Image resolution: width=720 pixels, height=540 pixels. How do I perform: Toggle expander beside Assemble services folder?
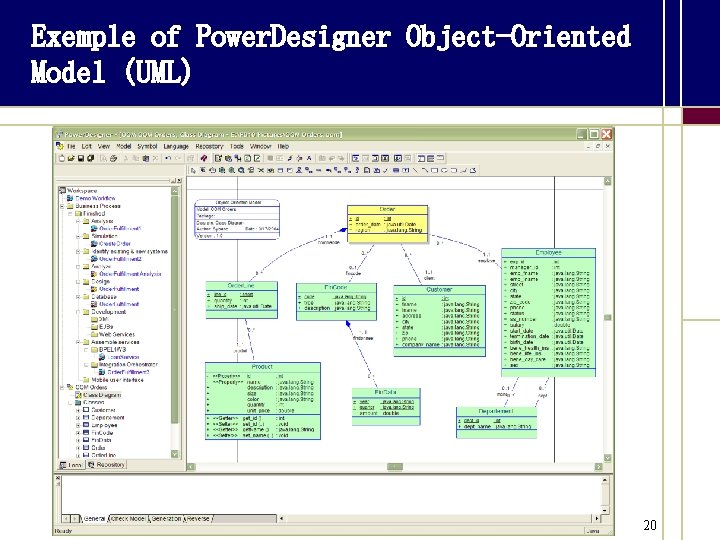tap(78, 342)
